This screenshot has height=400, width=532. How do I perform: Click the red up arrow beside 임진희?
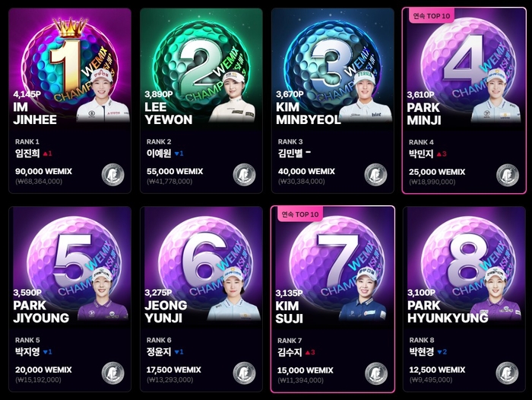tap(47, 154)
